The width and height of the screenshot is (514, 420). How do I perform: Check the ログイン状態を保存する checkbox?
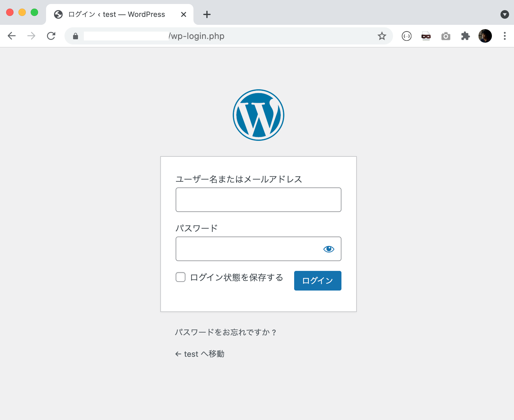coord(181,277)
